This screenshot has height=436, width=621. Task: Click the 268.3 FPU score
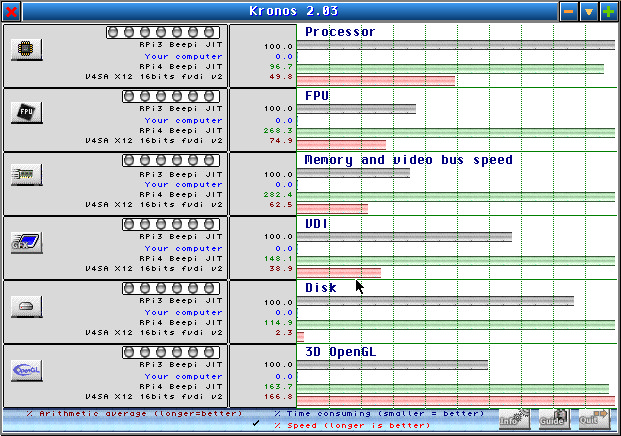pos(278,131)
